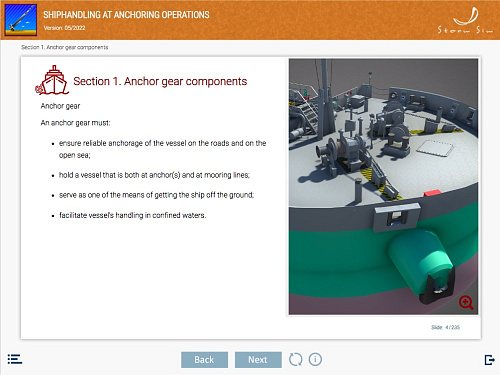The image size is (500, 375).
Task: Click bullet 'hold a vessel that is both at anchor(s)'
Action: (x=154, y=175)
